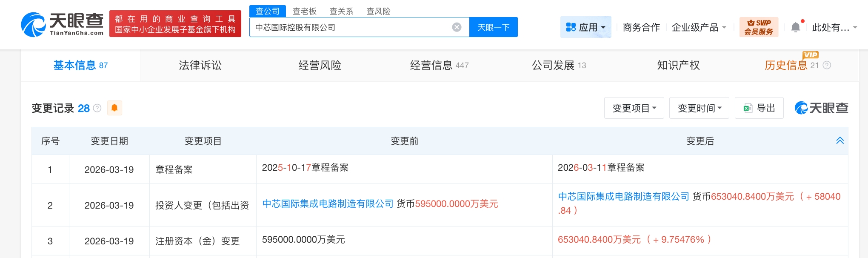Click the company name search field
This screenshot has width=868, height=258.
pos(349,27)
